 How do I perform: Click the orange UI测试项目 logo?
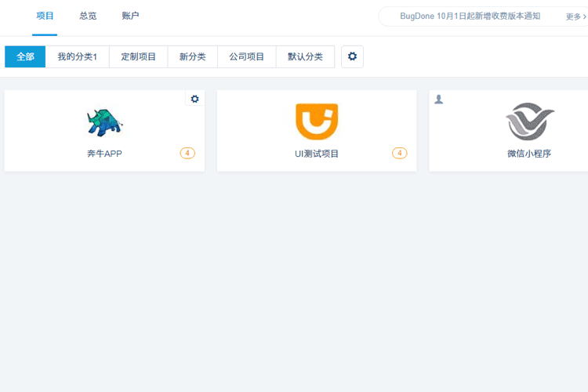317,122
